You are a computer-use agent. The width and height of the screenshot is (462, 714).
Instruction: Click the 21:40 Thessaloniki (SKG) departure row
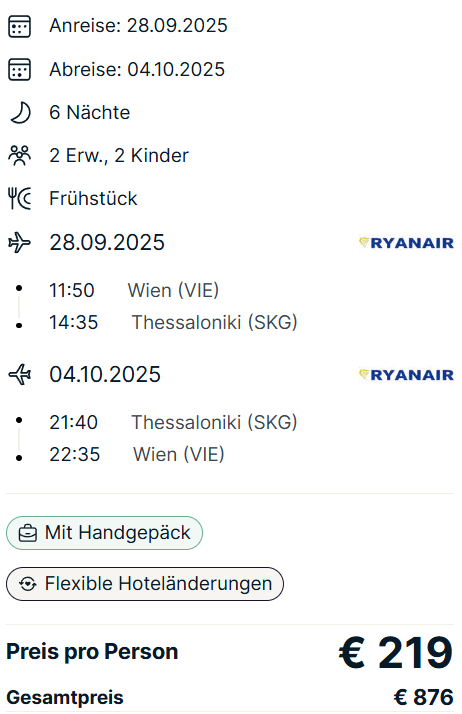click(173, 422)
